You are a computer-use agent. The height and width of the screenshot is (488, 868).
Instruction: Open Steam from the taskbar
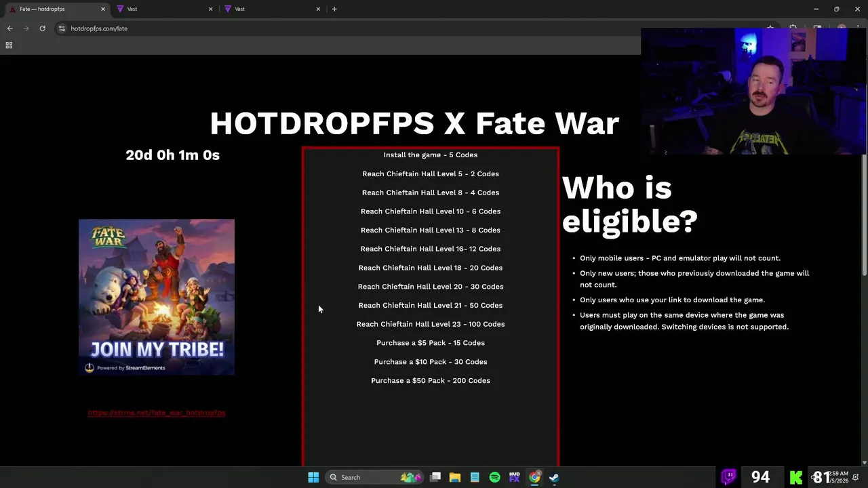pos(554,477)
